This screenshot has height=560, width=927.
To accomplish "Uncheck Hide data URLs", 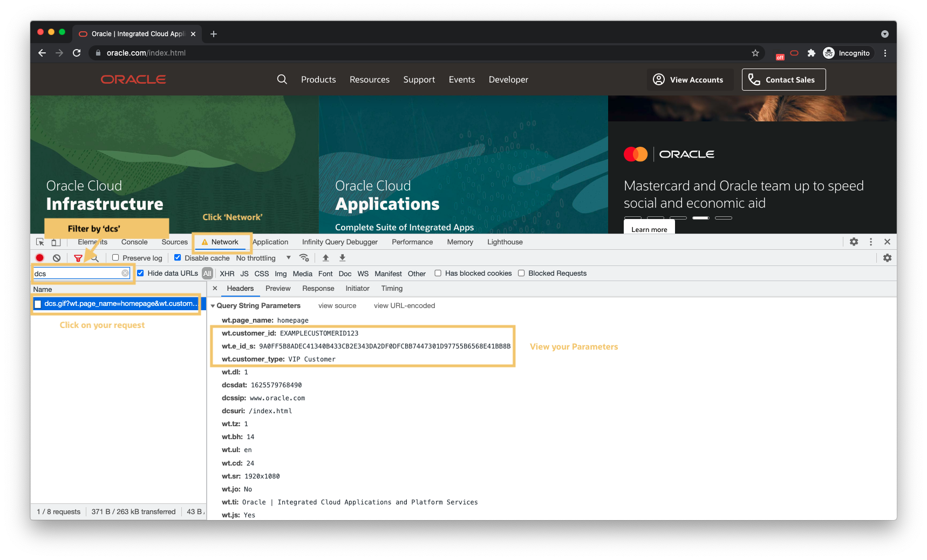I will tap(140, 273).
